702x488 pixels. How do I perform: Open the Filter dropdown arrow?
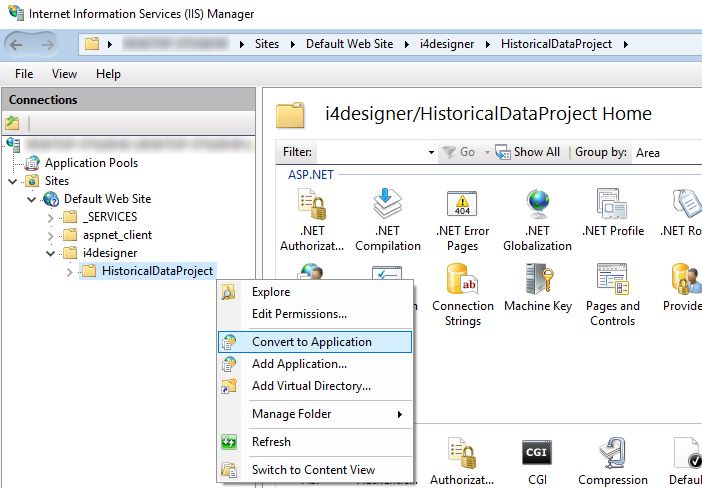(431, 152)
